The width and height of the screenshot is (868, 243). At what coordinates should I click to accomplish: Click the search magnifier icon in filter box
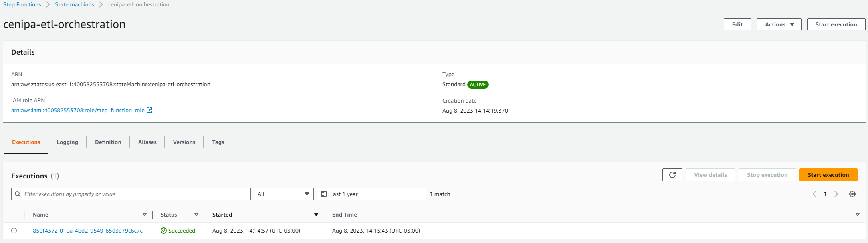[18, 194]
